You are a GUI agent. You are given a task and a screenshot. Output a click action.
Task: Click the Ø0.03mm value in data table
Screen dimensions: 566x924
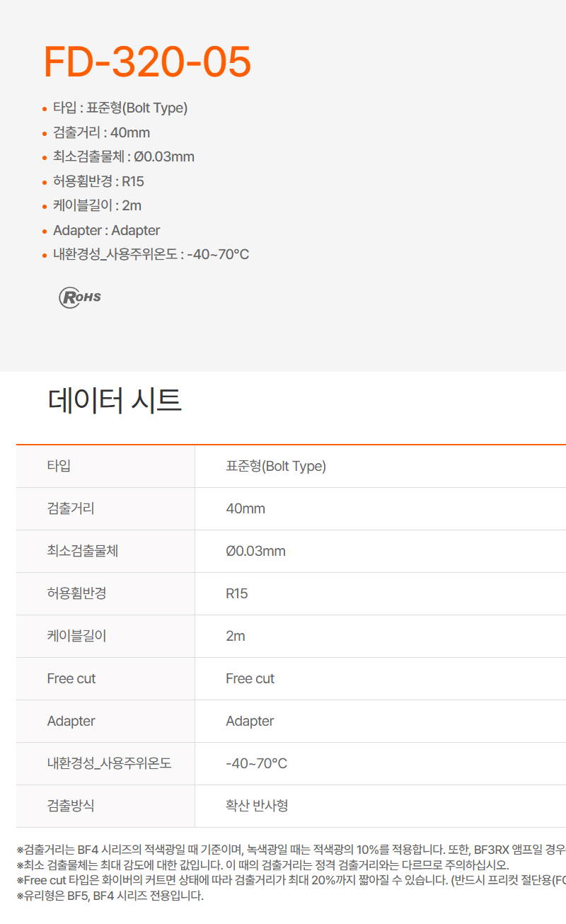click(x=255, y=551)
